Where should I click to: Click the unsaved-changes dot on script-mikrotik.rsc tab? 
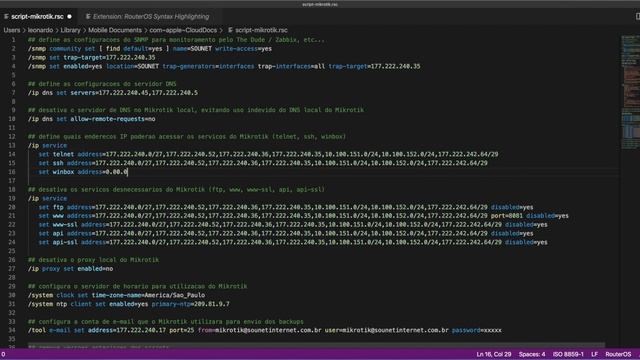[x=69, y=17]
